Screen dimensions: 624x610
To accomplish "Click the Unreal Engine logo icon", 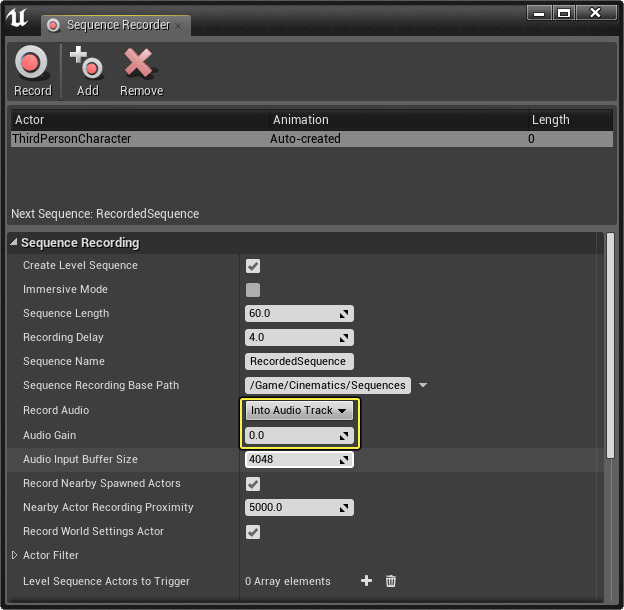I will click(17, 18).
